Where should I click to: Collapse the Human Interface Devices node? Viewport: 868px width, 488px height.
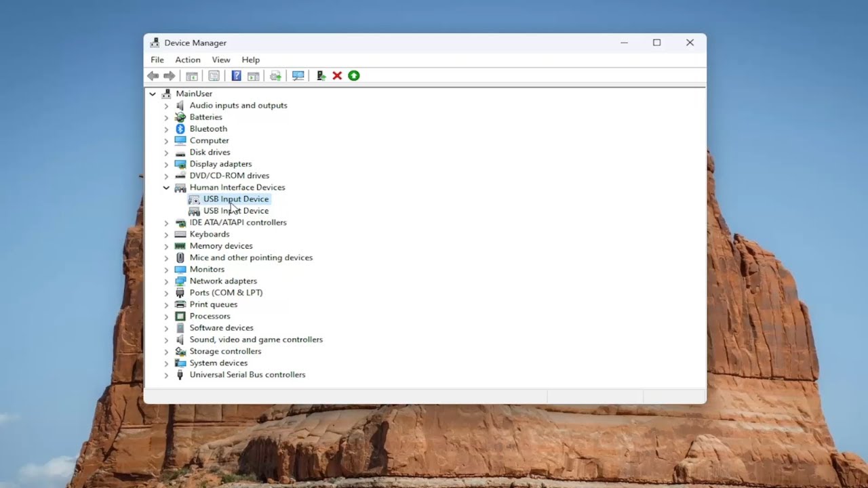coord(166,188)
